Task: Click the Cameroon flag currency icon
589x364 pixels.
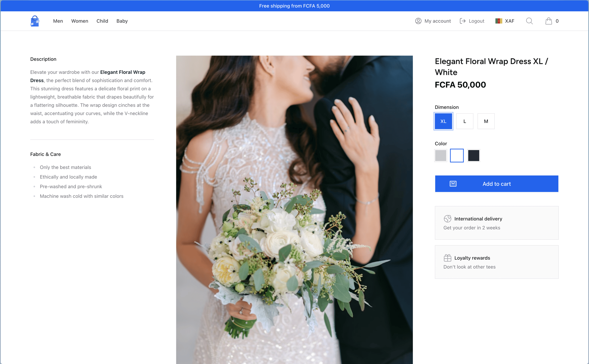Action: pos(499,21)
